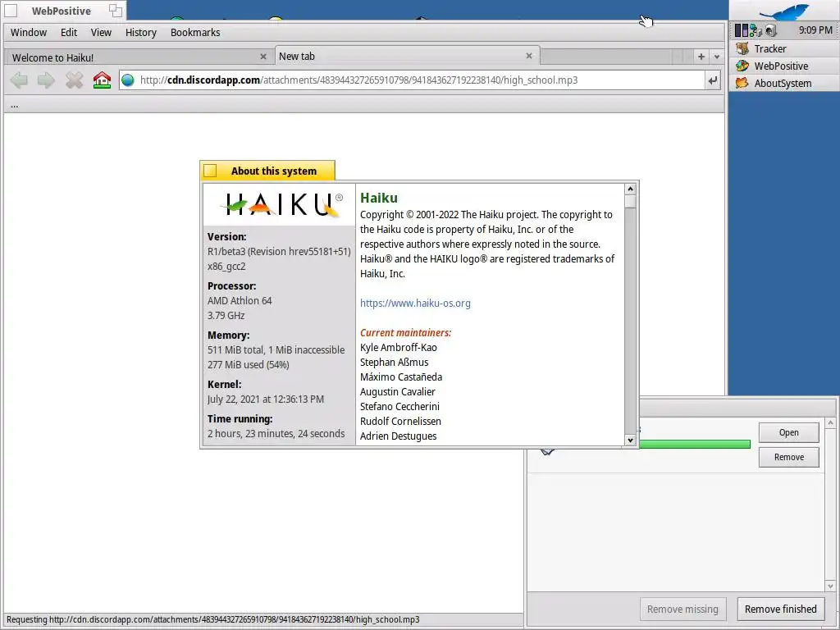The height and width of the screenshot is (630, 840).
Task: Open the Window menu
Action: click(x=29, y=33)
